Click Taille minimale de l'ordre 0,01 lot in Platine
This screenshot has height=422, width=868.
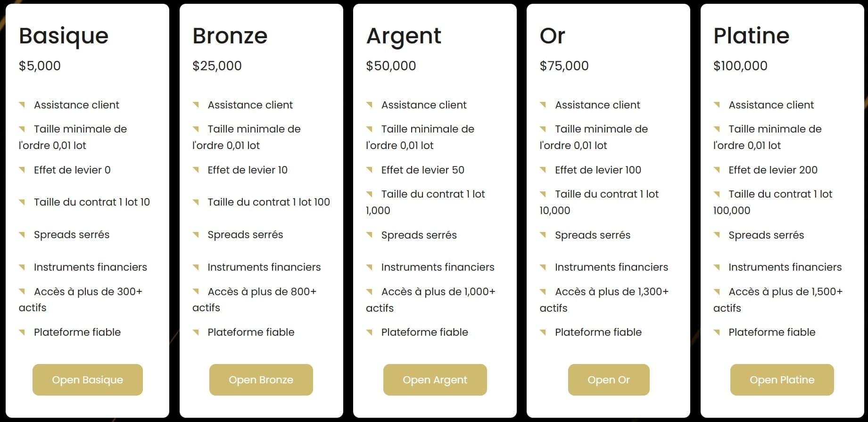click(x=773, y=137)
